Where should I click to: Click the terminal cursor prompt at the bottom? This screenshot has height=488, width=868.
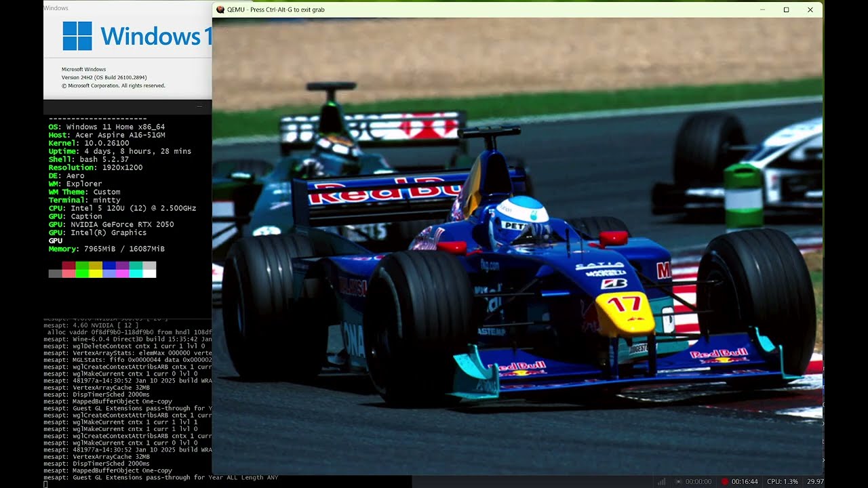click(x=45, y=484)
